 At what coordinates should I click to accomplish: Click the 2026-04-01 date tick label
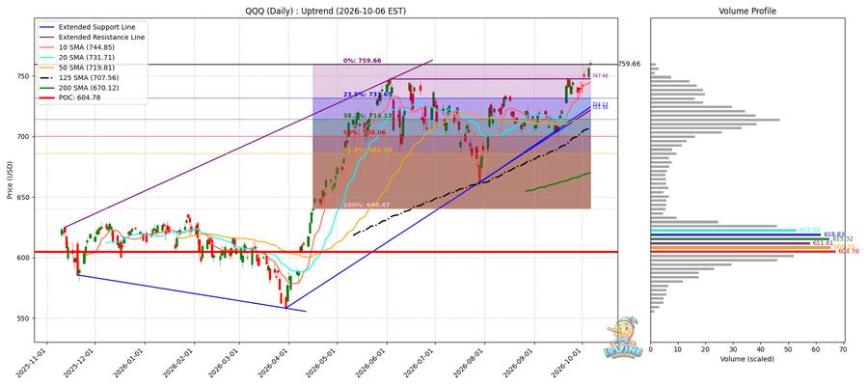(275, 363)
